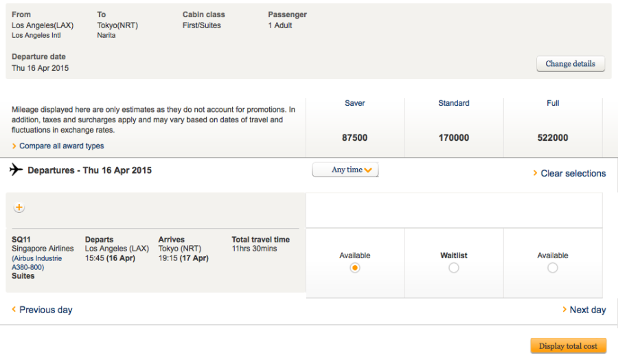Go to Previous day flights
The height and width of the screenshot is (364, 618).
tap(45, 310)
